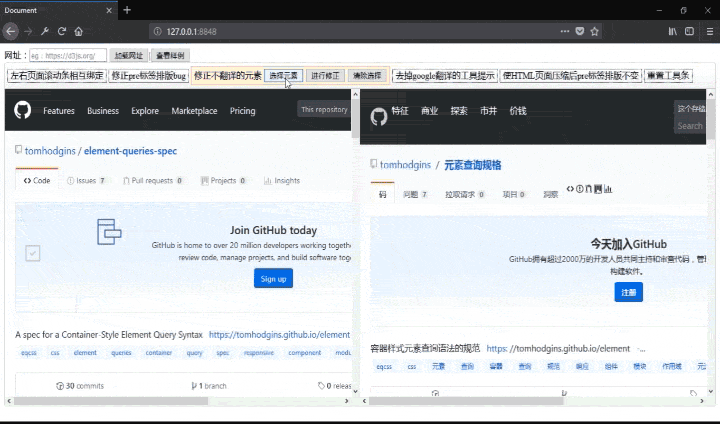Image resolution: width=720 pixels, height=424 pixels.
Task: Focus the 网址 URL input field
Action: coord(68,56)
